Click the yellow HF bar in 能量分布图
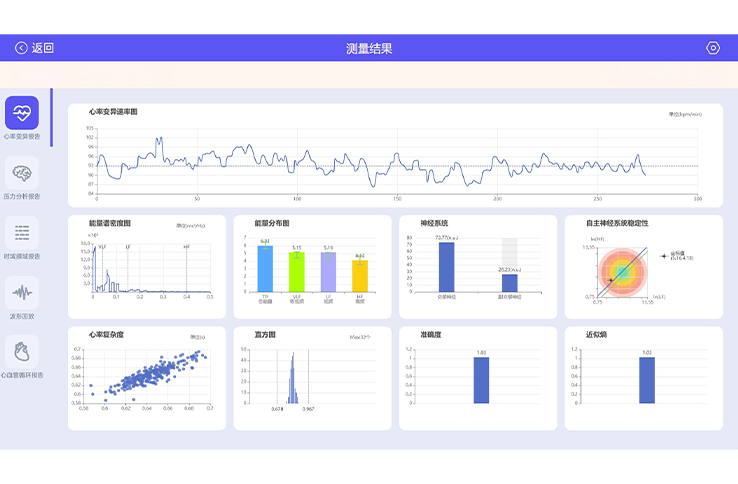Screen dimensions: 738x484 pyautogui.click(x=360, y=276)
